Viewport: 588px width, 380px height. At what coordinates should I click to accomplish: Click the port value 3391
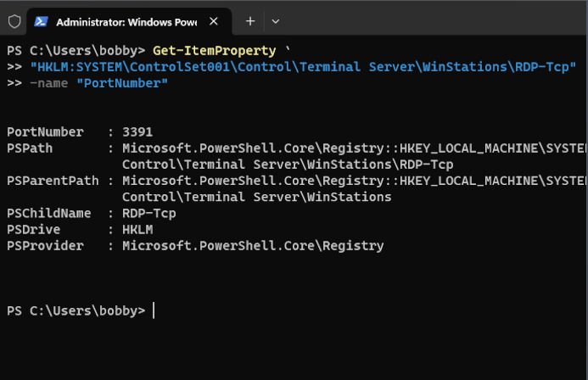point(137,132)
